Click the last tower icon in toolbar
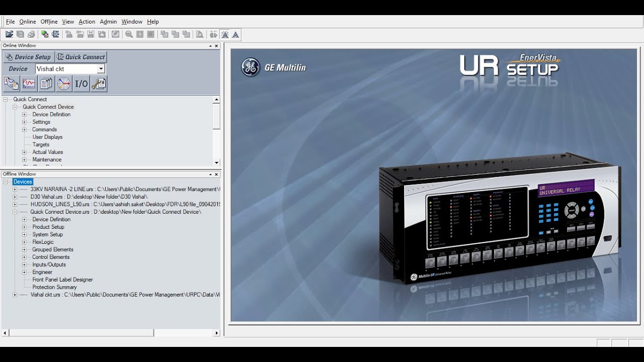The height and width of the screenshot is (362, 644). pyautogui.click(x=235, y=34)
